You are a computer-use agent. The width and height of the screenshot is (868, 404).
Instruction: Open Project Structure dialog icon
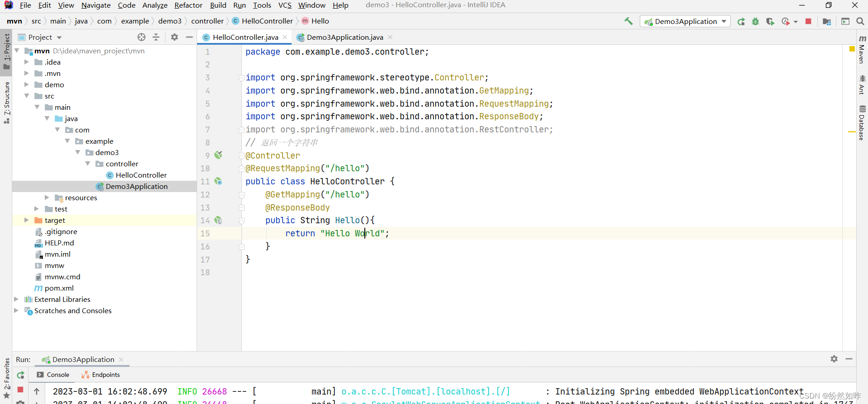(827, 21)
